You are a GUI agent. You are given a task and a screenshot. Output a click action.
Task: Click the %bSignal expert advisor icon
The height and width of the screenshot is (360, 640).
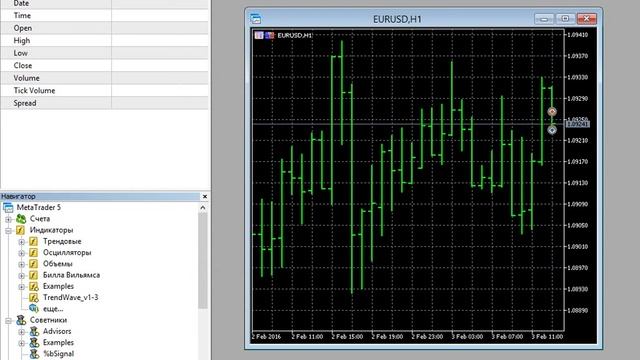click(34, 354)
